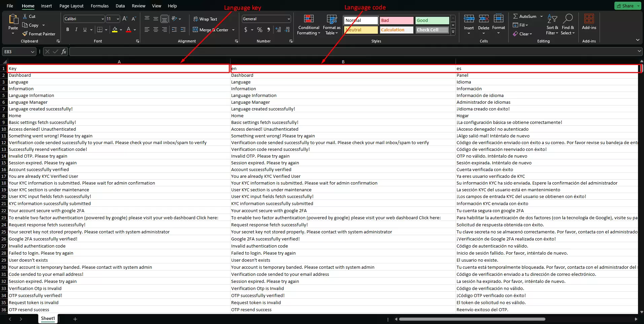644x324 pixels.
Task: Click the Decrease Font Size icon
Action: 134,19
